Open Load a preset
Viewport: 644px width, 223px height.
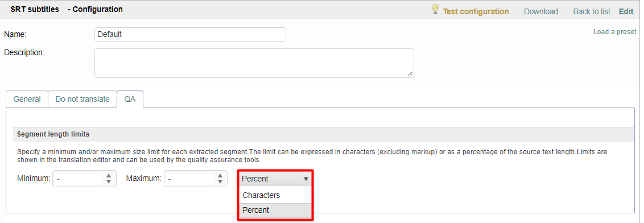(614, 32)
